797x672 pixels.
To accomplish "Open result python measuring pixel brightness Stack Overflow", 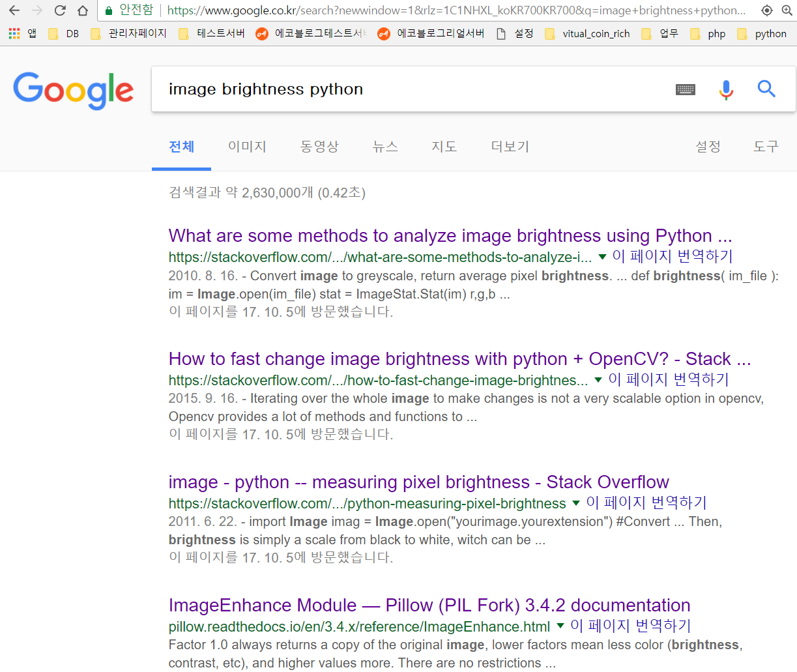I will pyautogui.click(x=419, y=482).
